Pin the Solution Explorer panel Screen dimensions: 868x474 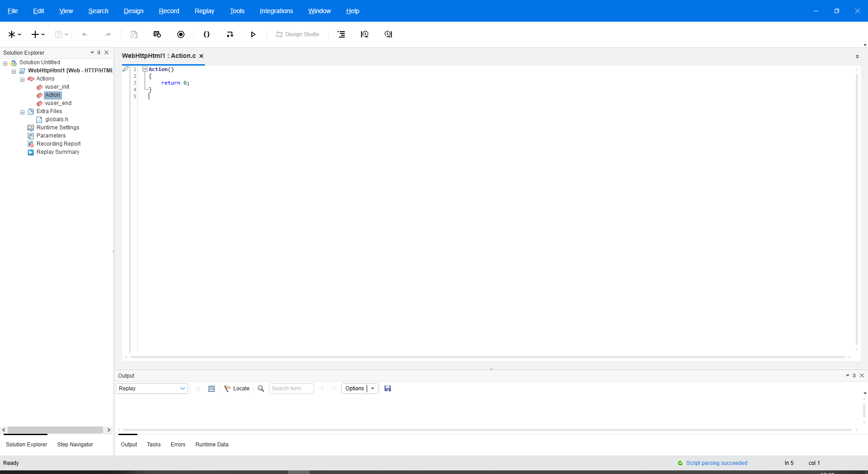pos(99,53)
